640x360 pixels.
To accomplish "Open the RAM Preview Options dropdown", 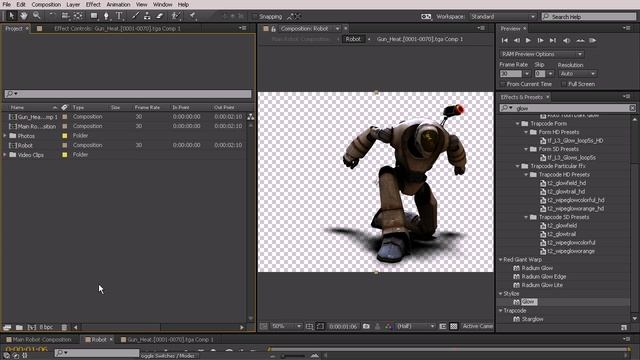I will pos(541,54).
